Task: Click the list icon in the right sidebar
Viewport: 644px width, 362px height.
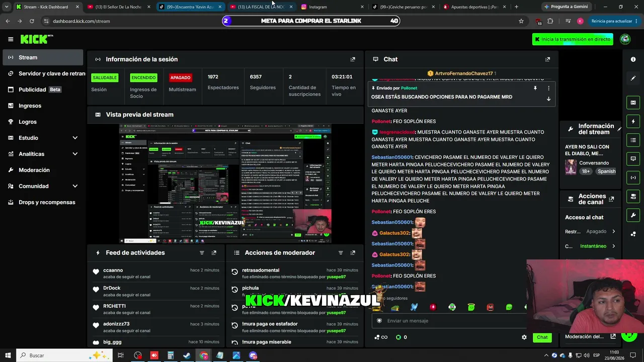Action: click(x=633, y=140)
